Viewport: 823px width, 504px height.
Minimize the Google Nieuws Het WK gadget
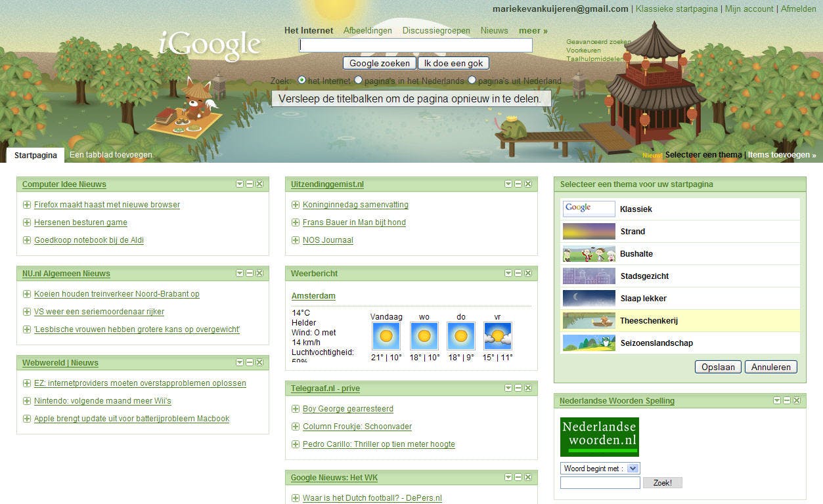click(518, 477)
